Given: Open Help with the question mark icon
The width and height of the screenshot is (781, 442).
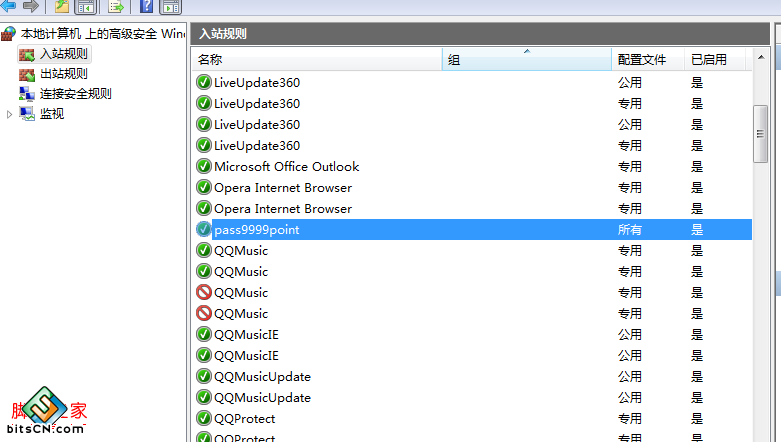Looking at the screenshot, I should [146, 5].
